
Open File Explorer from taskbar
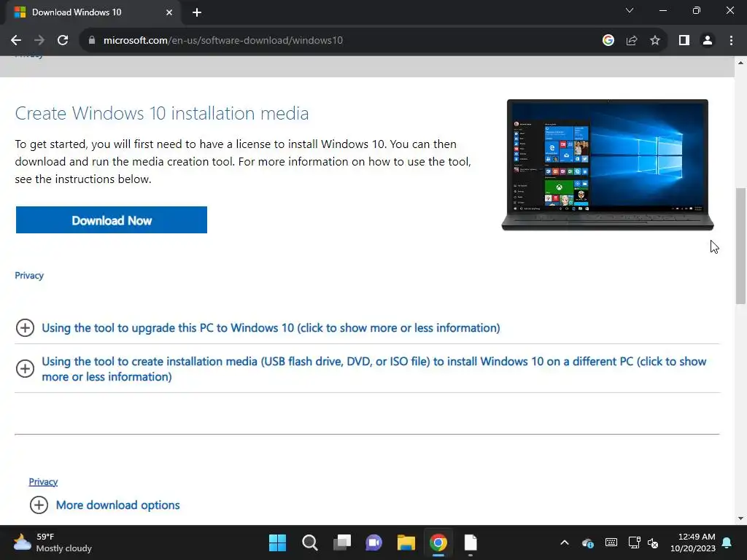coord(406,542)
